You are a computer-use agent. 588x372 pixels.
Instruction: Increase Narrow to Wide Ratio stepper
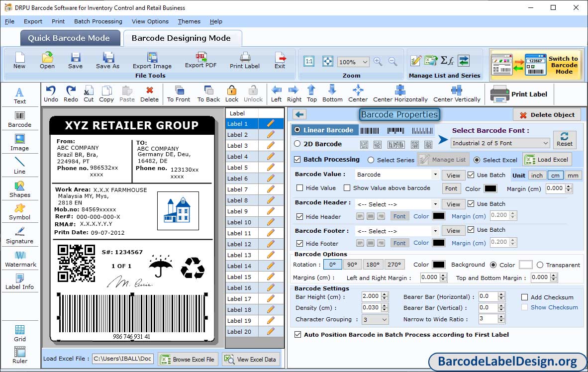(x=501, y=317)
